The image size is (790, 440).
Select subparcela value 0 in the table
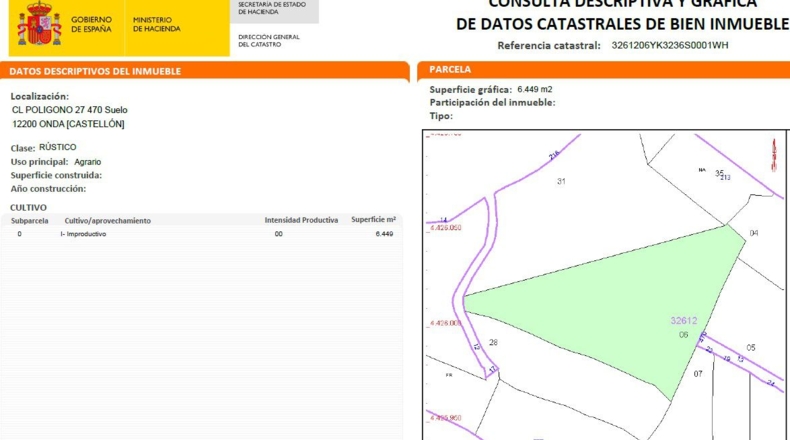point(20,234)
